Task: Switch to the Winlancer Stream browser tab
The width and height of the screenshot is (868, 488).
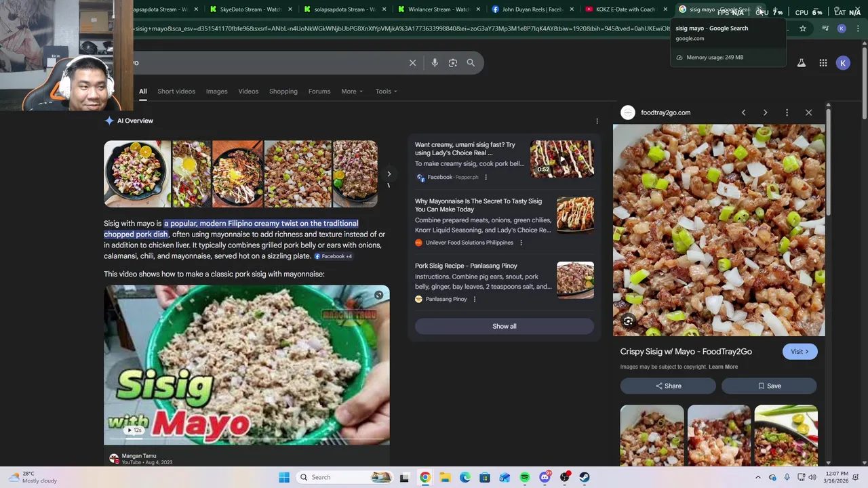Action: 439,9
